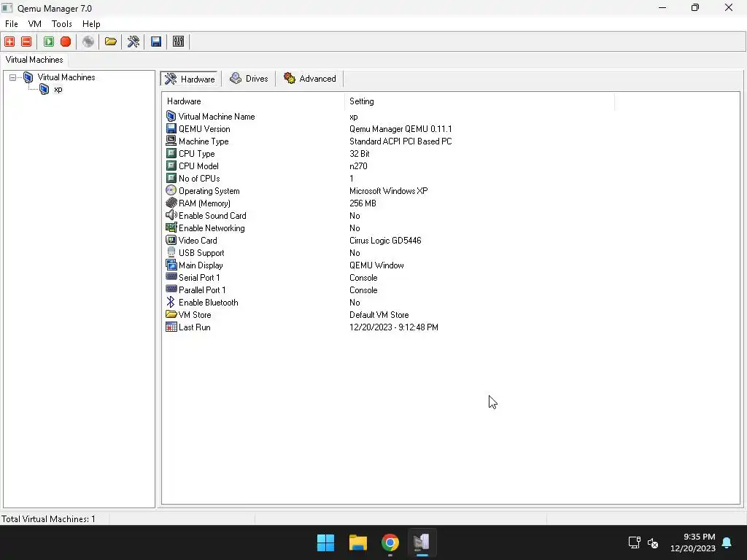Select the xp virtual machine in tree
The height and width of the screenshot is (560, 747).
point(58,89)
